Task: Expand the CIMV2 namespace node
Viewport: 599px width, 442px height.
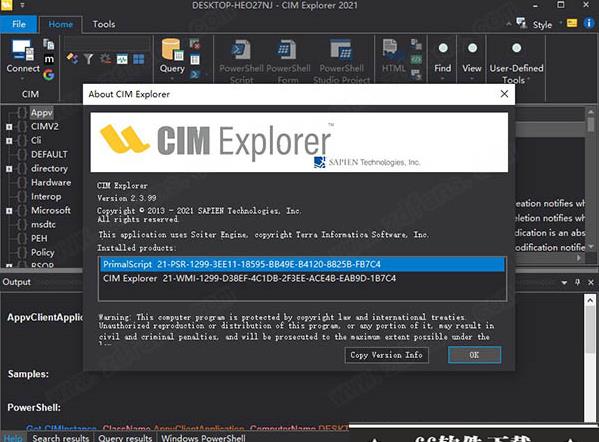Action: (x=9, y=127)
